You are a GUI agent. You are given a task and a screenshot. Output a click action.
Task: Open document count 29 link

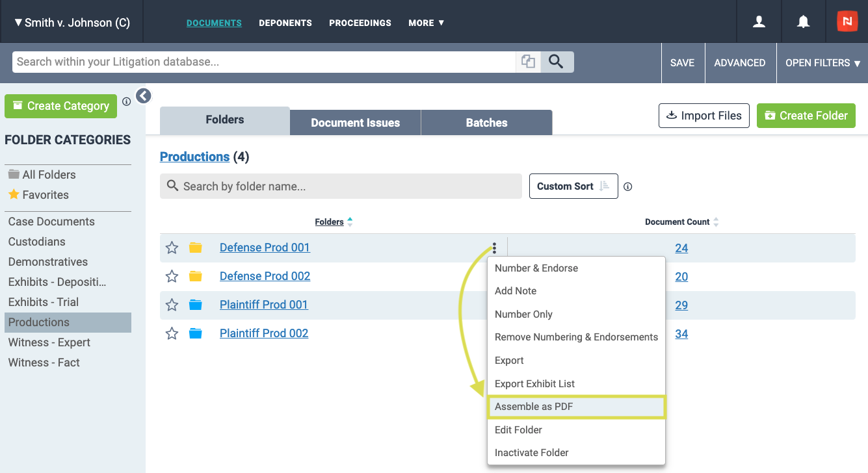681,305
